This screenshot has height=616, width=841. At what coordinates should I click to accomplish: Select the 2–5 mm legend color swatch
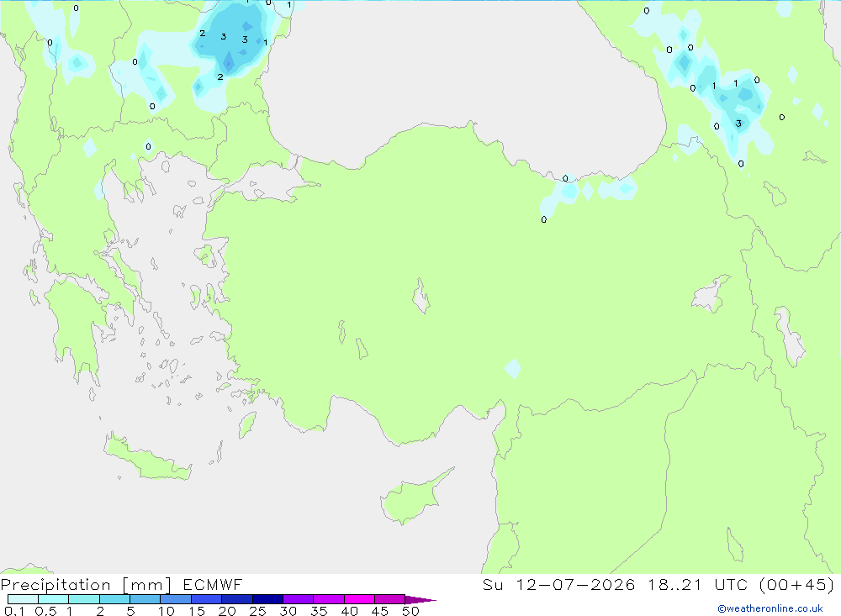coord(114,599)
